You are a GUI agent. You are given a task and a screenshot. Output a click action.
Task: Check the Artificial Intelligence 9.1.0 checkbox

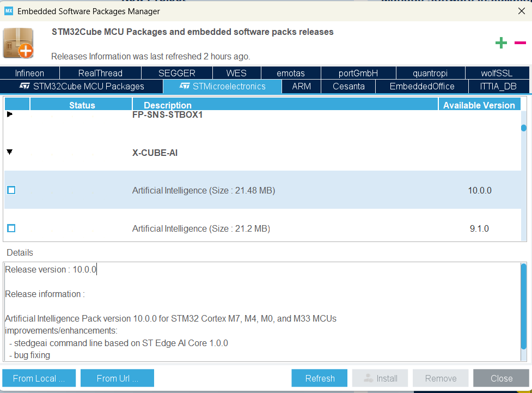coord(11,228)
